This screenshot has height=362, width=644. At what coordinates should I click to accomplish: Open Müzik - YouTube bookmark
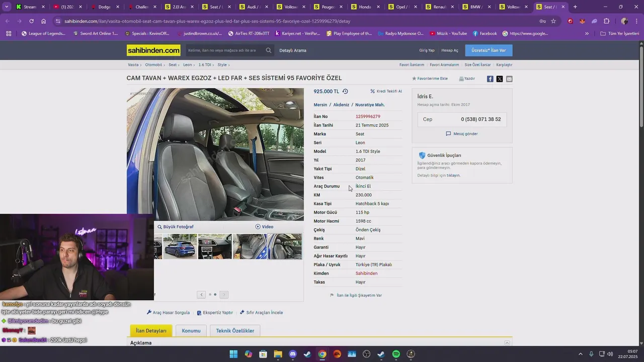tap(448, 34)
